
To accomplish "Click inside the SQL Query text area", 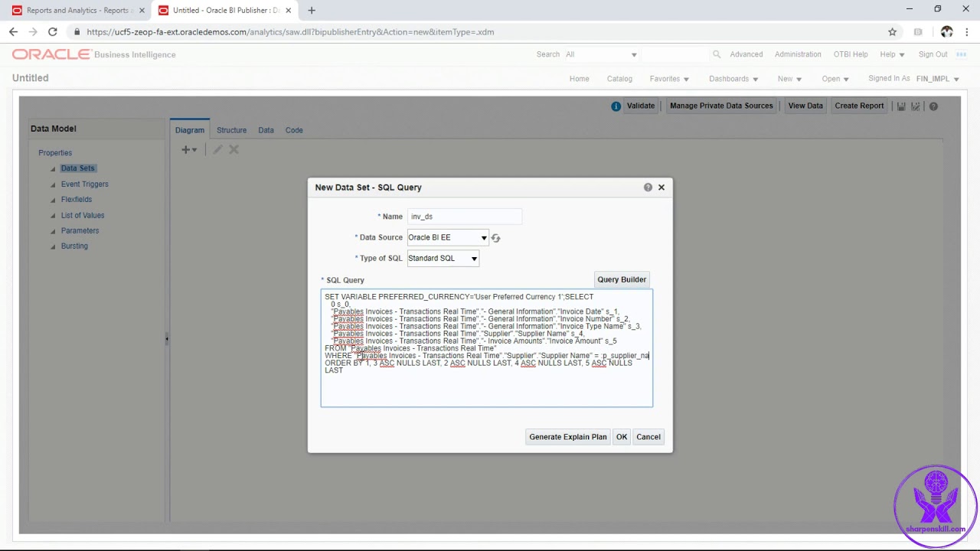I will tap(487, 348).
